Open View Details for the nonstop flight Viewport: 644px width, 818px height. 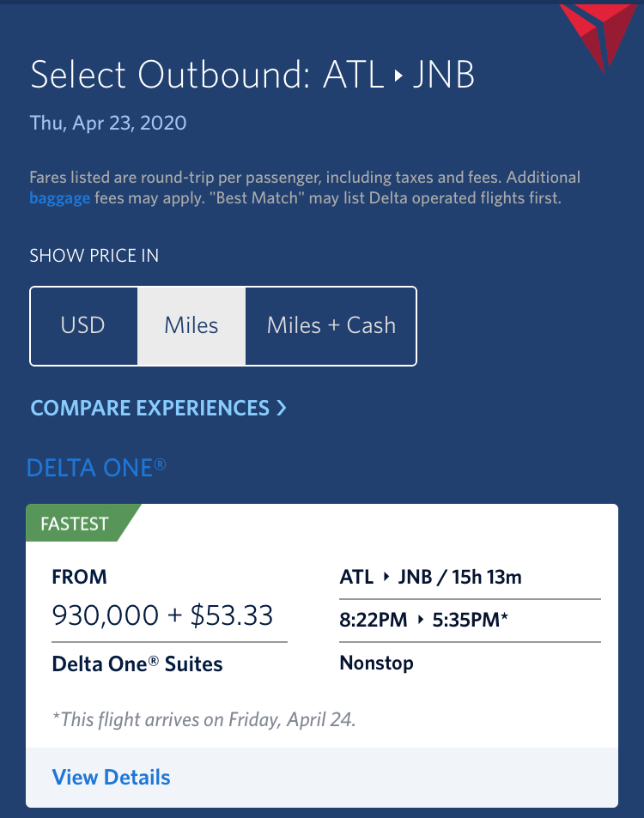(x=111, y=778)
